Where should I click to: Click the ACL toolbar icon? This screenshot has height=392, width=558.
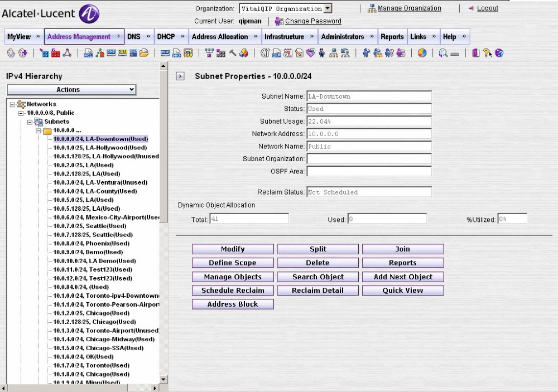88,54
